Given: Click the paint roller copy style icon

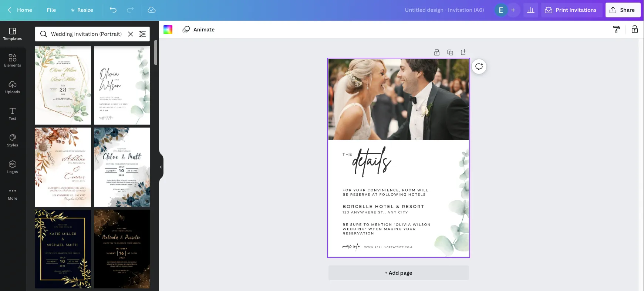Looking at the screenshot, I should pyautogui.click(x=616, y=30).
